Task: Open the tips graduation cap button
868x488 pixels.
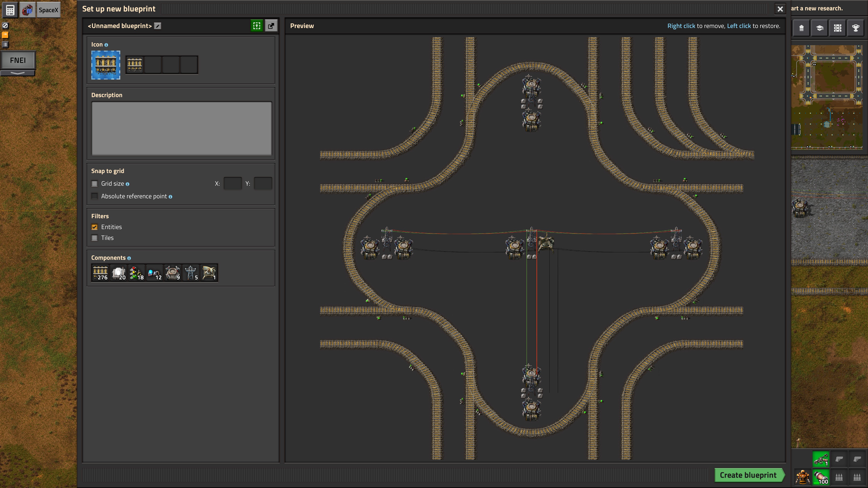Action: click(819, 28)
